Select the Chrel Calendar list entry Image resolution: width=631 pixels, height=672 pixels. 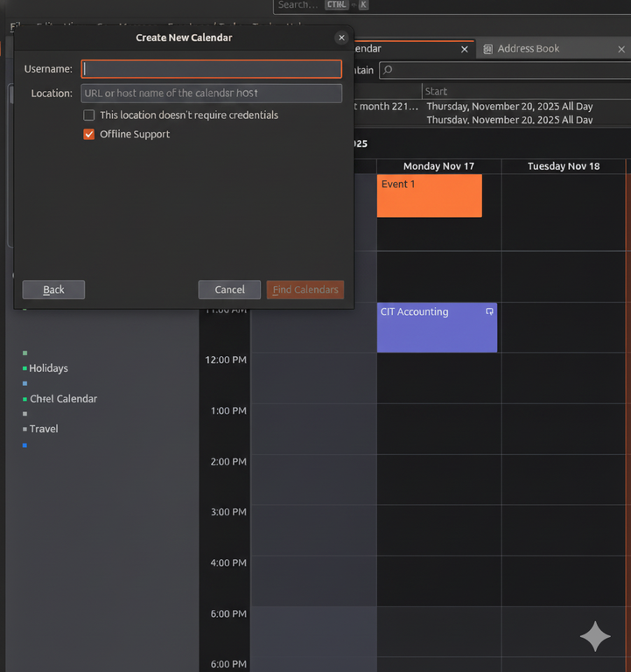point(63,399)
